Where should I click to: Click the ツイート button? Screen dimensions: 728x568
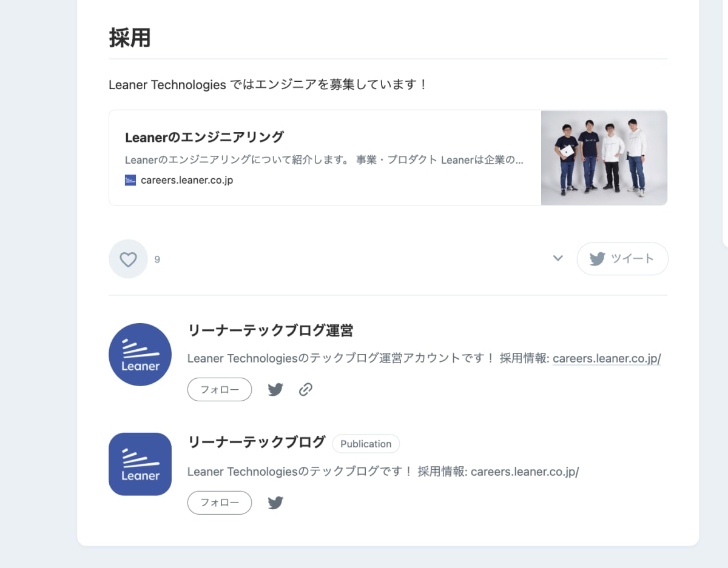pyautogui.click(x=622, y=259)
